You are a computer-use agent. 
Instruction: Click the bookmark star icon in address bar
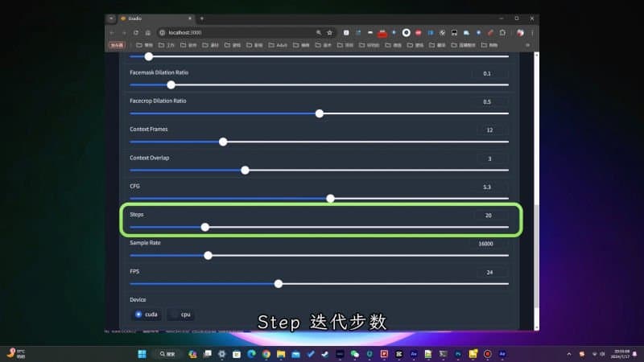(x=329, y=32)
